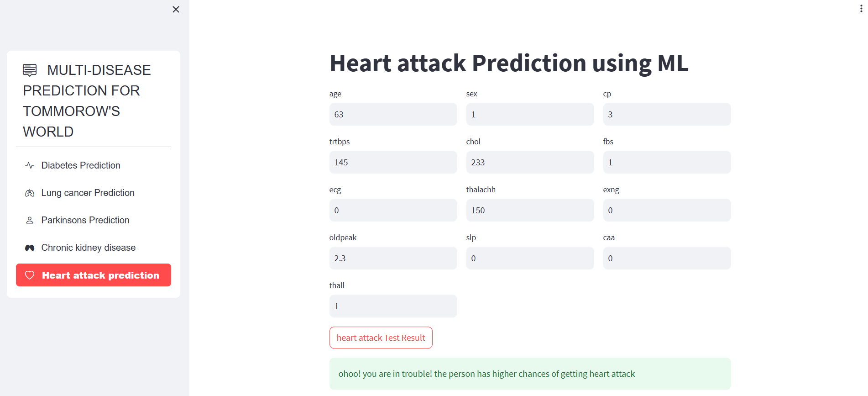The width and height of the screenshot is (868, 396).
Task: Click the trtbps field showing 145
Action: [x=393, y=162]
